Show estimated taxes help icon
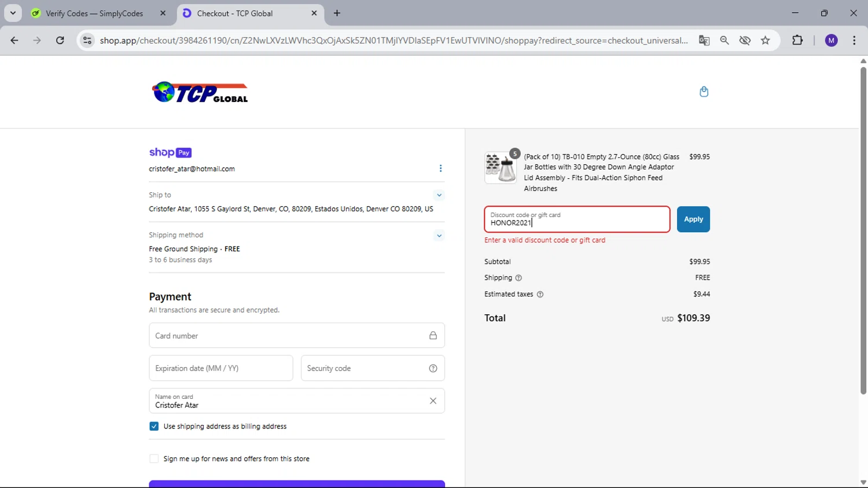Screen dimensions: 868x488 pos(540,294)
